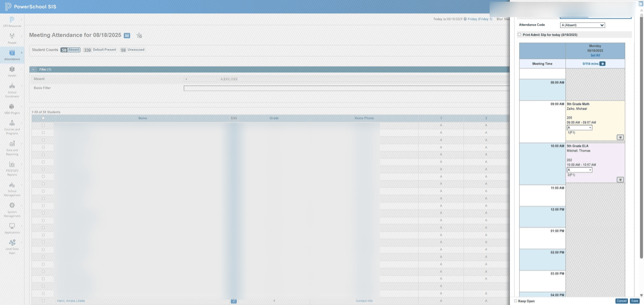Click edit pencil for Henri, Amaia Liliette
This screenshot has width=644, height=305.
point(234,301)
